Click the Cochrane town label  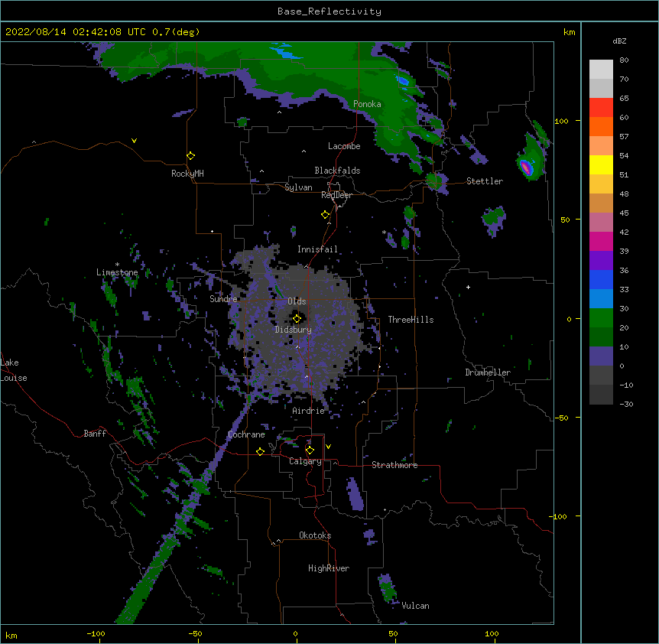(246, 434)
